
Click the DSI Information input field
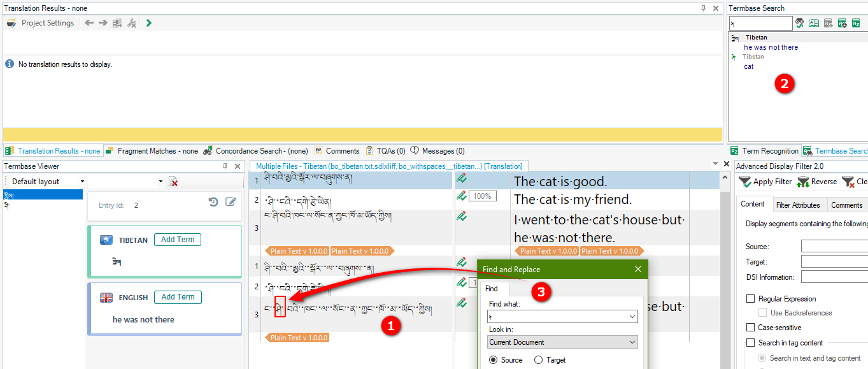tap(834, 277)
